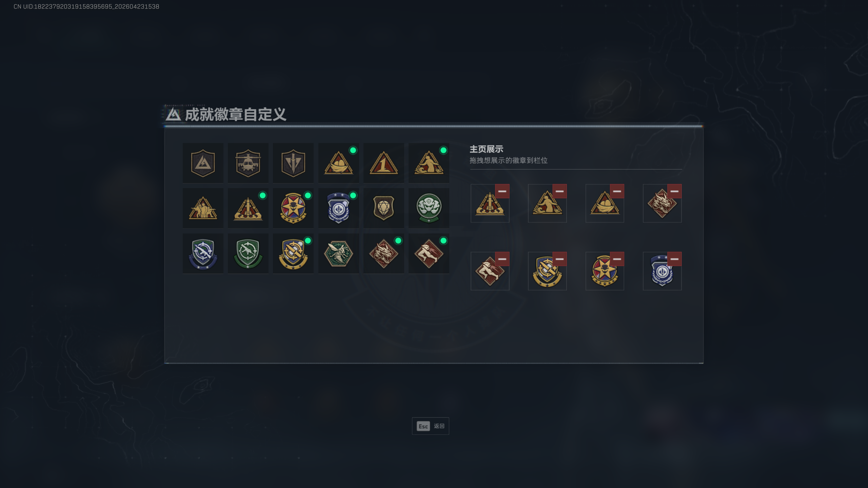Select the wasp hexagon badge in the grid
This screenshot has height=488, width=868.
click(338, 253)
